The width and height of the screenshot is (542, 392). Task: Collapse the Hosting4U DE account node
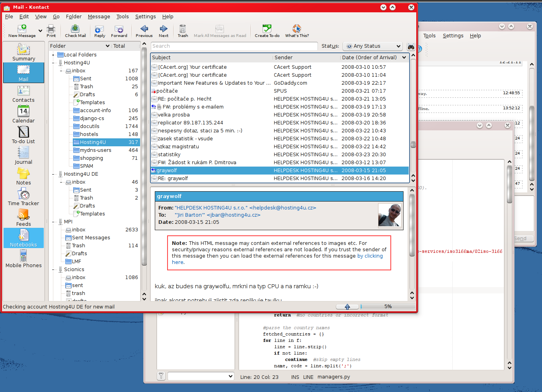[x=53, y=174]
